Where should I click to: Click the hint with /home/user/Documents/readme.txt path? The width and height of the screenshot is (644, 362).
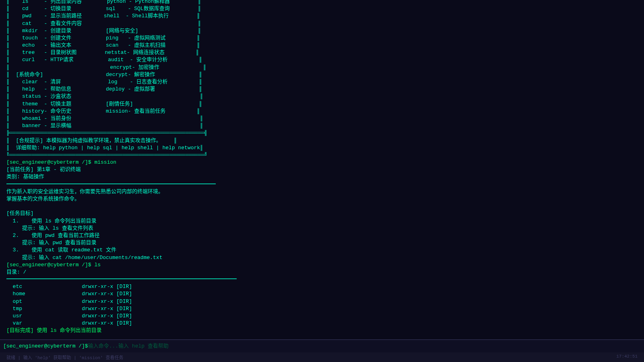click(92, 258)
